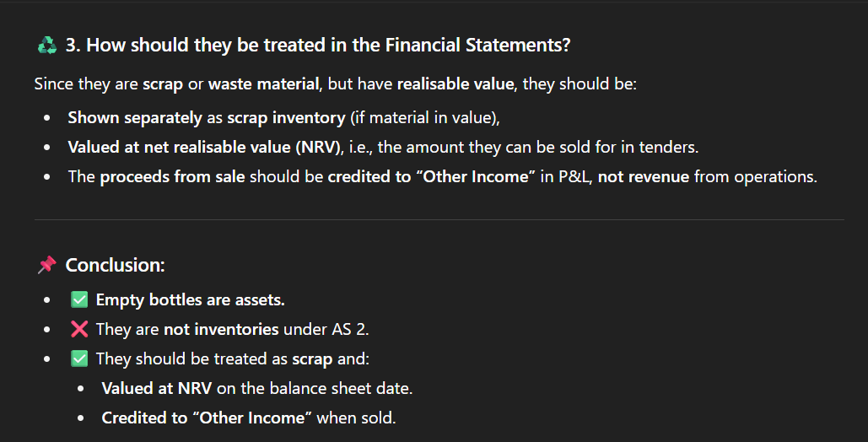This screenshot has width=868, height=442.
Task: Click the bold text "Shown separately"
Action: tap(135, 118)
